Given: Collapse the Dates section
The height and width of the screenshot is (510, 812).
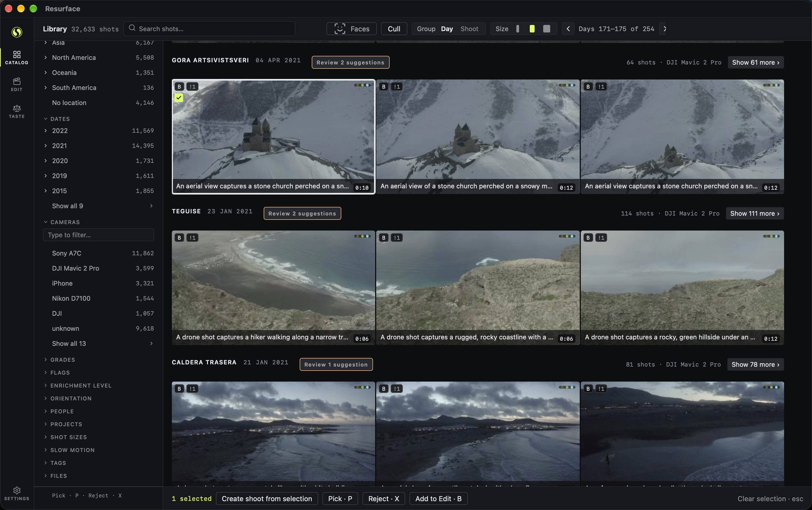Looking at the screenshot, I should coord(57,119).
